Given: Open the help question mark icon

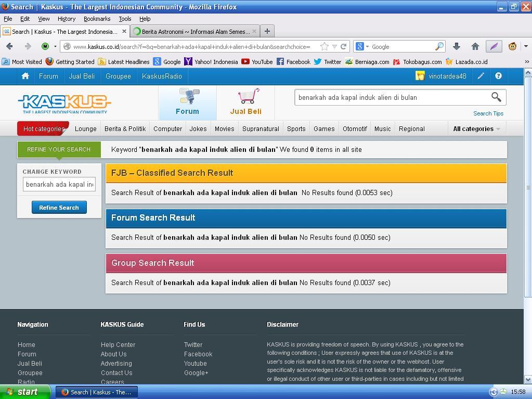Looking at the screenshot, I should point(498,76).
